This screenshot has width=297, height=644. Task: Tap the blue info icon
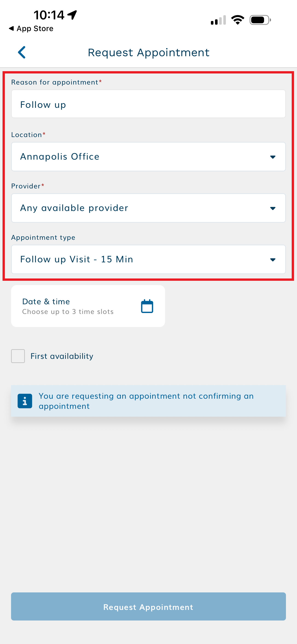coord(25,401)
